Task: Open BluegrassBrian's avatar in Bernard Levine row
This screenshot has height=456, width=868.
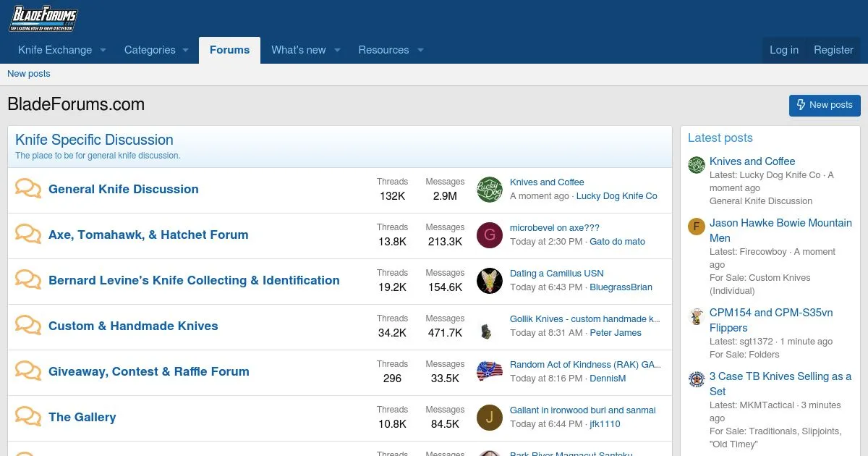Action: [x=490, y=281]
